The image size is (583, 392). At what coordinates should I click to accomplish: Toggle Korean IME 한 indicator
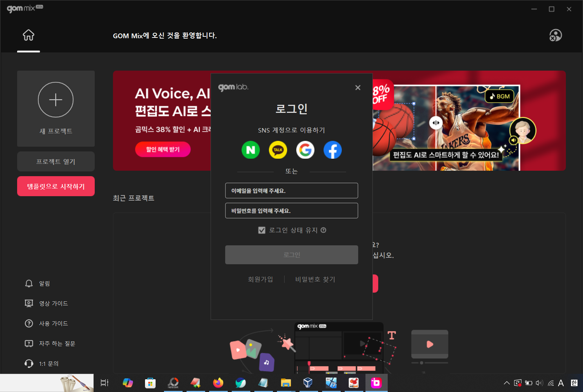click(x=574, y=383)
